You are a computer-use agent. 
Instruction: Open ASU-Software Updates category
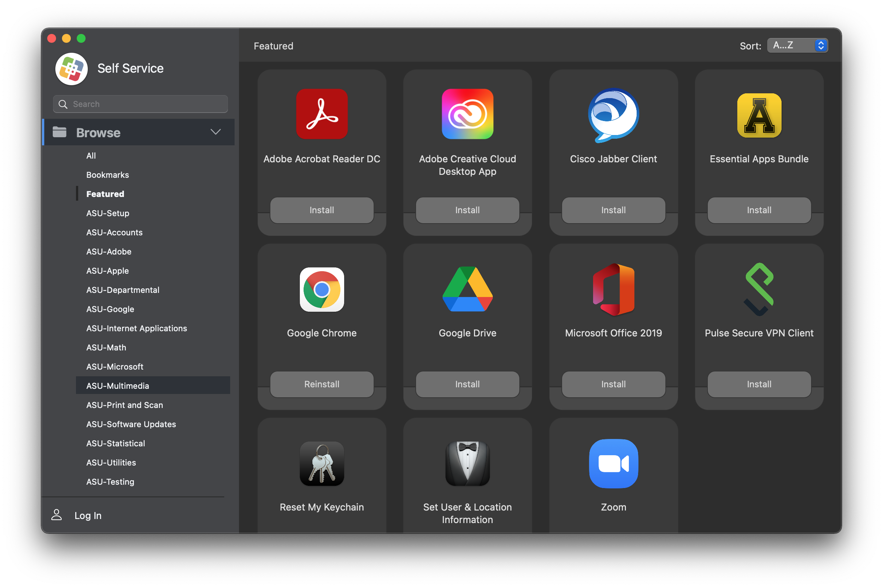click(x=131, y=424)
